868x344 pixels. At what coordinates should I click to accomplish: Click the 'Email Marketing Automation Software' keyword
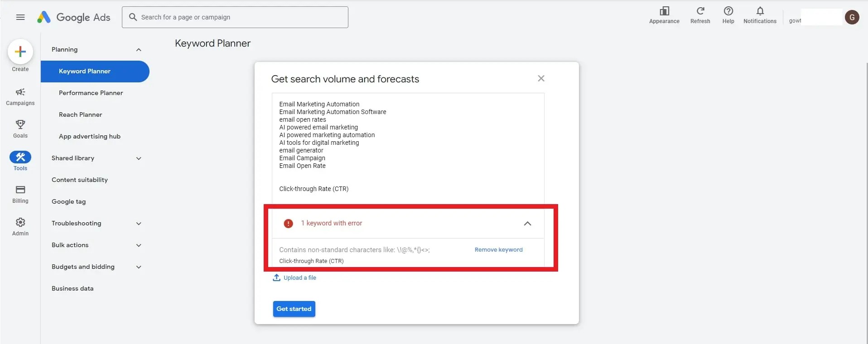pos(333,112)
